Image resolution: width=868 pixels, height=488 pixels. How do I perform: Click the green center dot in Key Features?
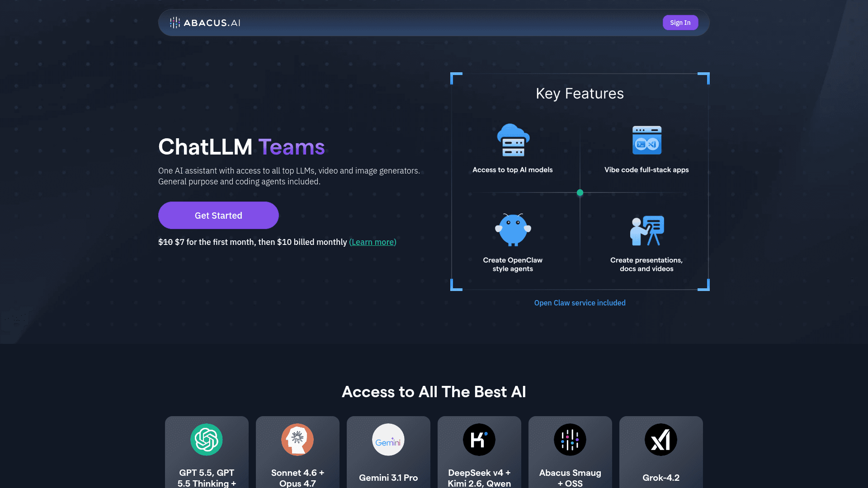pyautogui.click(x=580, y=192)
